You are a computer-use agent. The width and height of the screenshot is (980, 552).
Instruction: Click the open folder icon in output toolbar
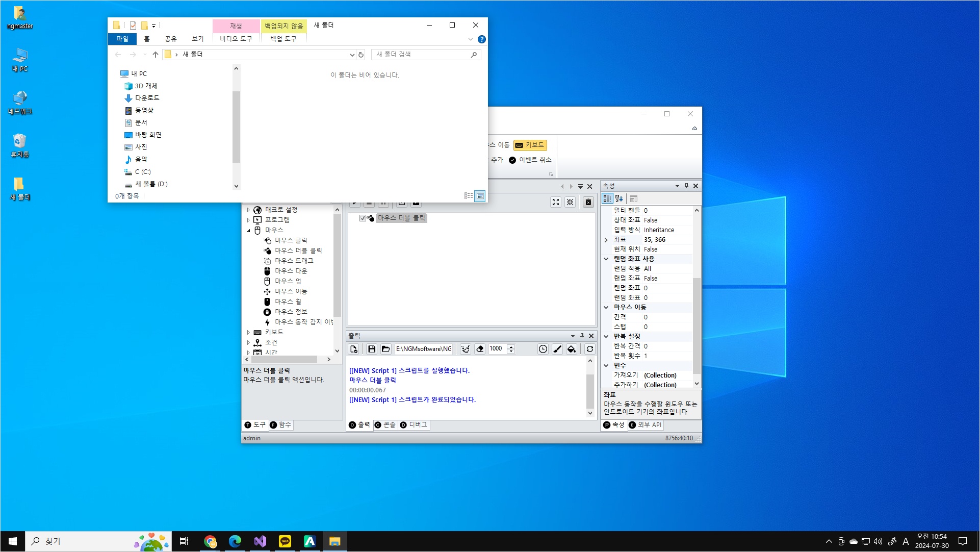tap(386, 349)
